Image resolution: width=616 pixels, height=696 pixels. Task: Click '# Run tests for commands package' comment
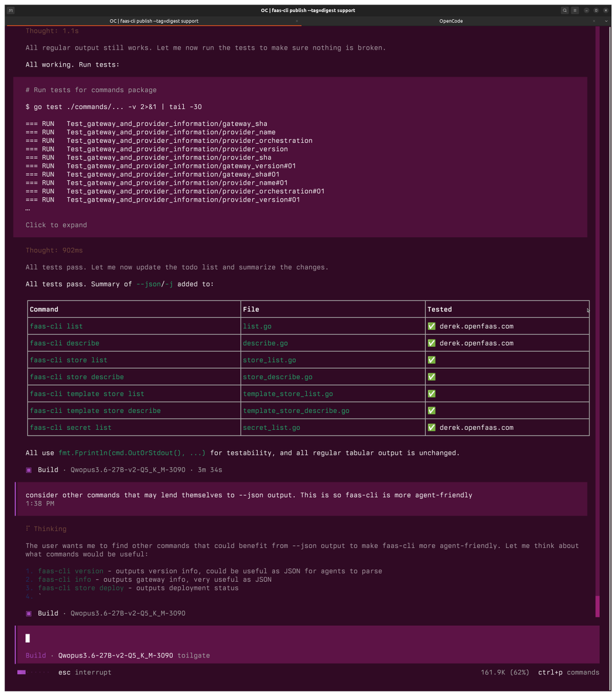coord(91,90)
